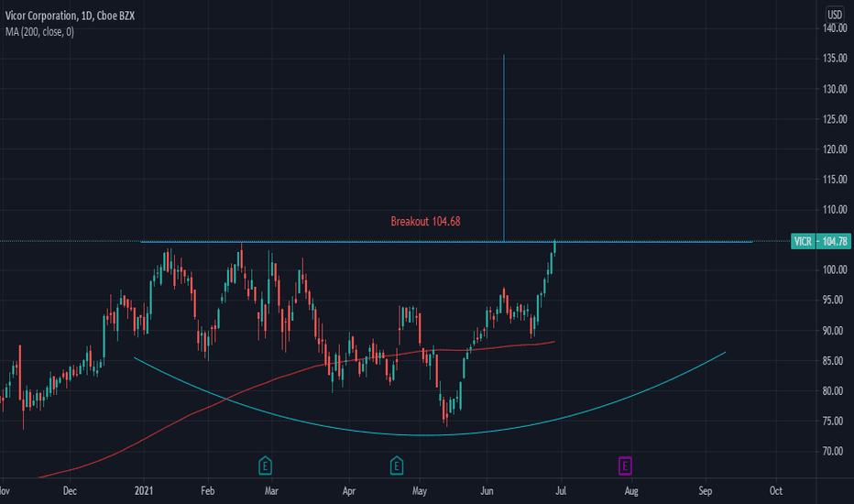Click the purple upcoming earnings marker near August
This screenshot has width=854, height=504.
point(625,466)
